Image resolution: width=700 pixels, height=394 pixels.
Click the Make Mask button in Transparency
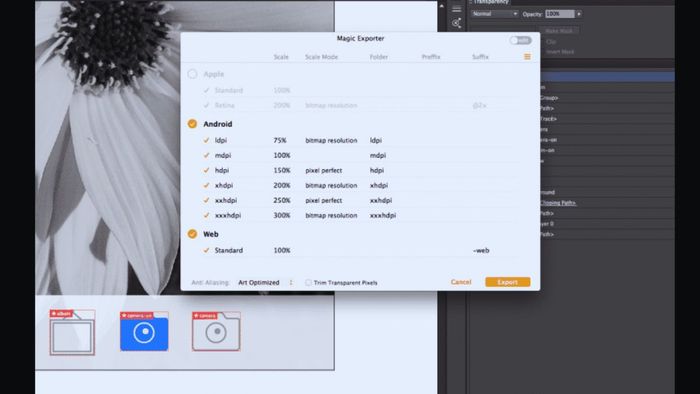click(x=559, y=31)
